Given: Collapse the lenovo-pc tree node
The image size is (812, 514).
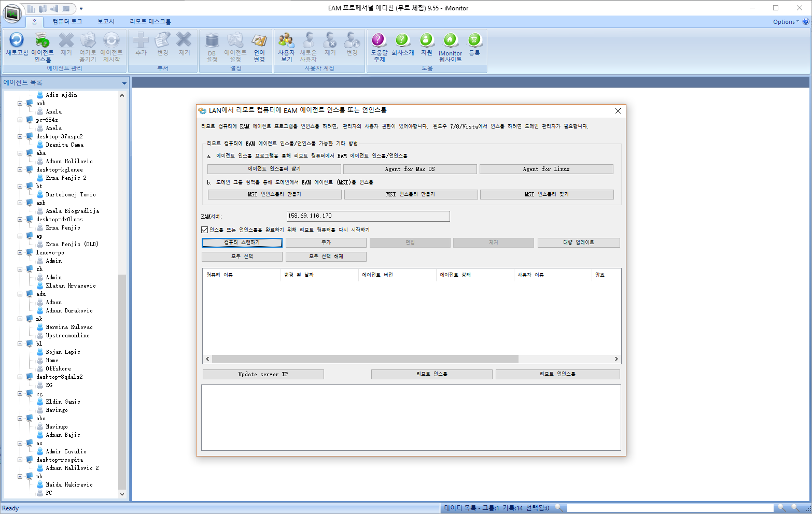Looking at the screenshot, I should pos(20,252).
